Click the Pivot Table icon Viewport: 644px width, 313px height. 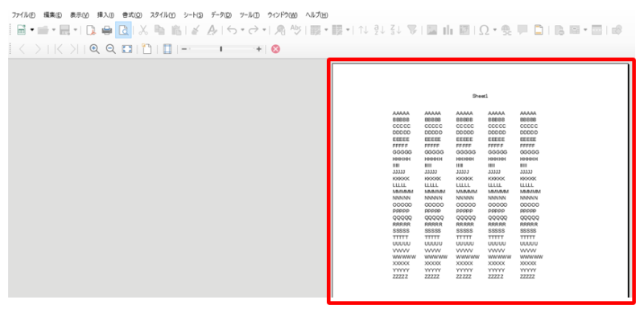(464, 30)
